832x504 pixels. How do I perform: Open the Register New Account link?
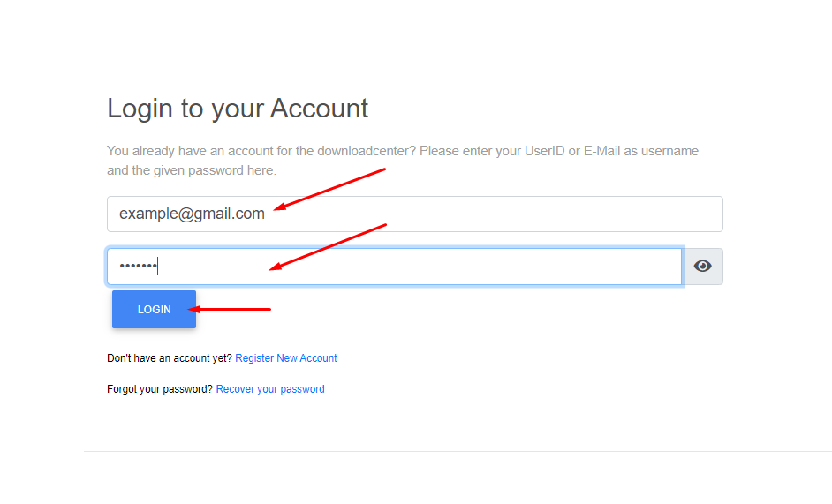286,358
